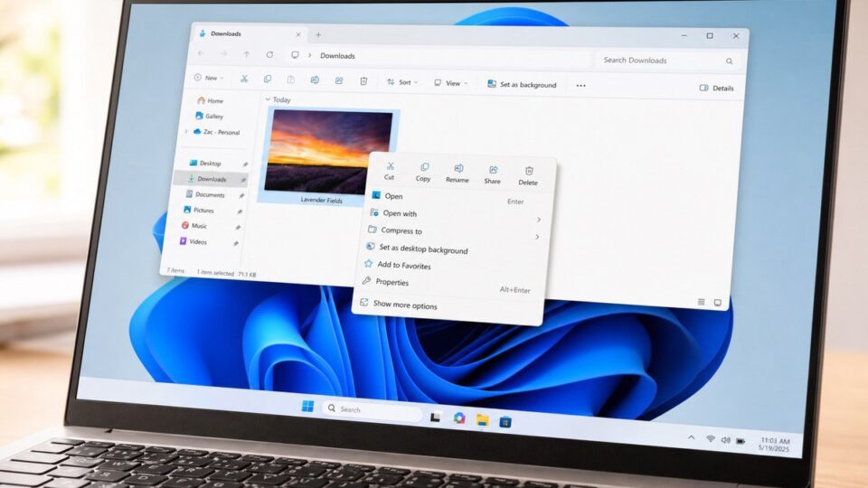Show hidden tray icons with the chevron
Screen dimensions: 868x488
point(692,437)
